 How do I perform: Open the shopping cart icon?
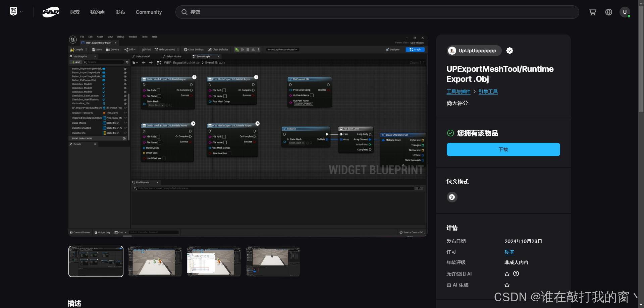click(x=593, y=12)
